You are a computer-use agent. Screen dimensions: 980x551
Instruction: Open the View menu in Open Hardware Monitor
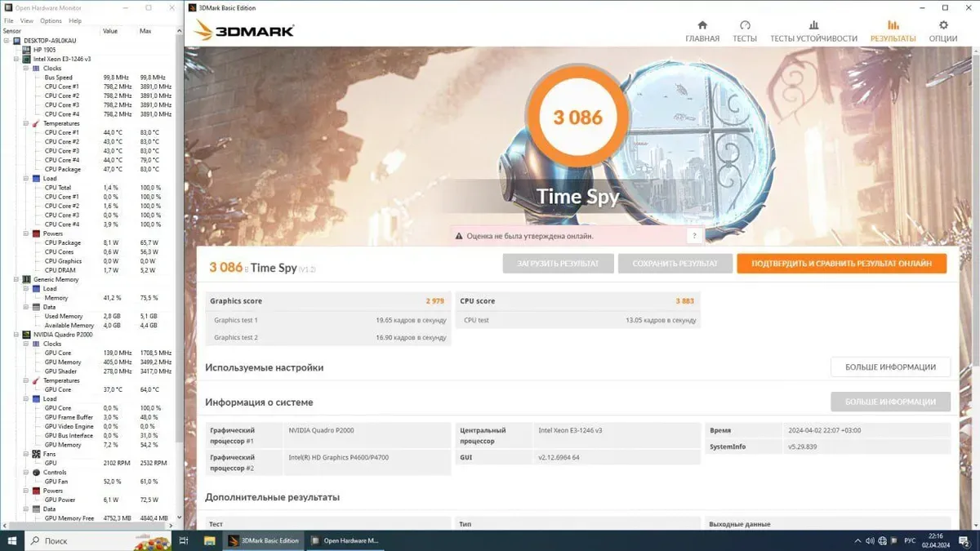click(27, 20)
